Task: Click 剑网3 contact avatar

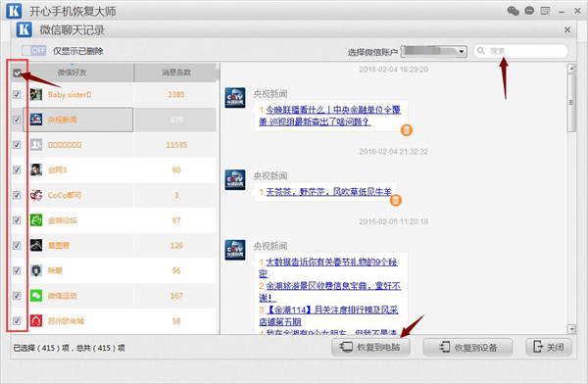Action: click(36, 169)
